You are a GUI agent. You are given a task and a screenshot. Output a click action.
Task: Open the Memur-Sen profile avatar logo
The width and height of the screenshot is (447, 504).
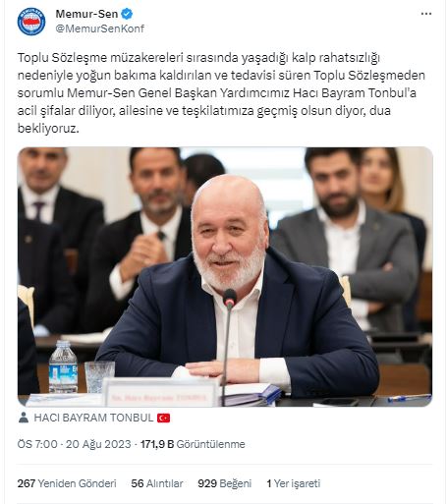[x=31, y=22]
